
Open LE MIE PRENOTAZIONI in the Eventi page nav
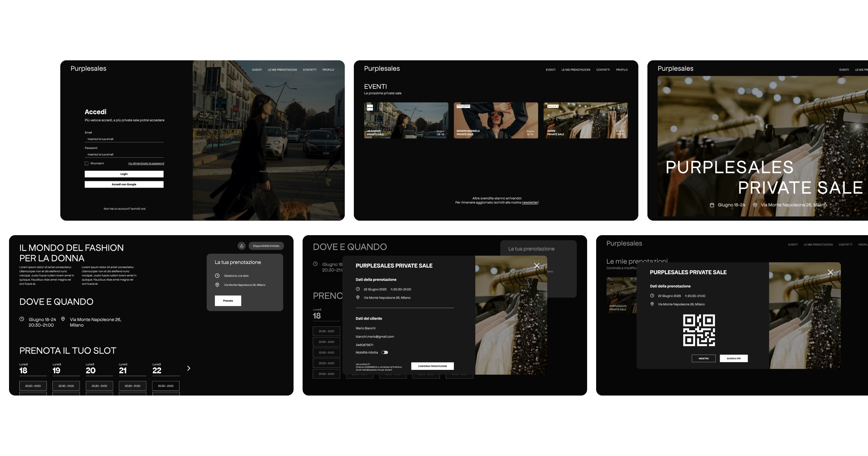(x=576, y=70)
